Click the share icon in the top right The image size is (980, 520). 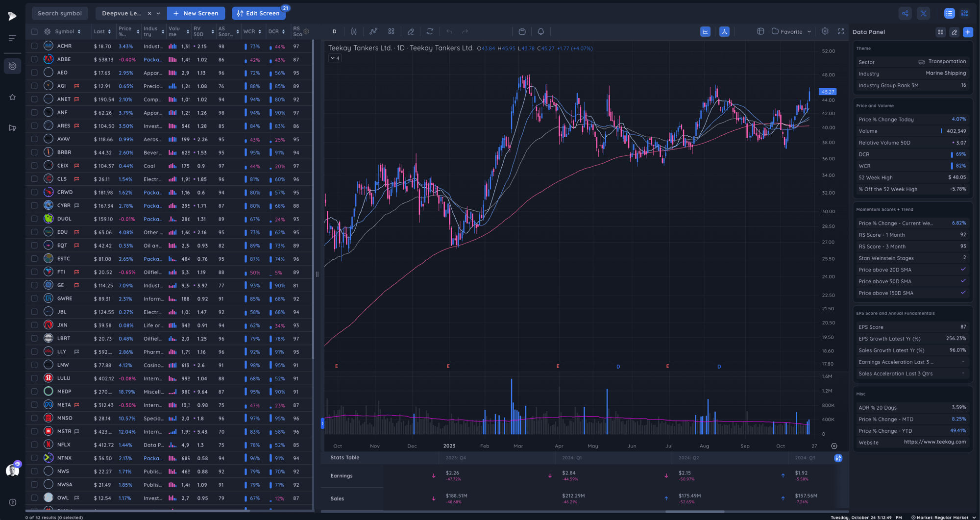click(905, 13)
